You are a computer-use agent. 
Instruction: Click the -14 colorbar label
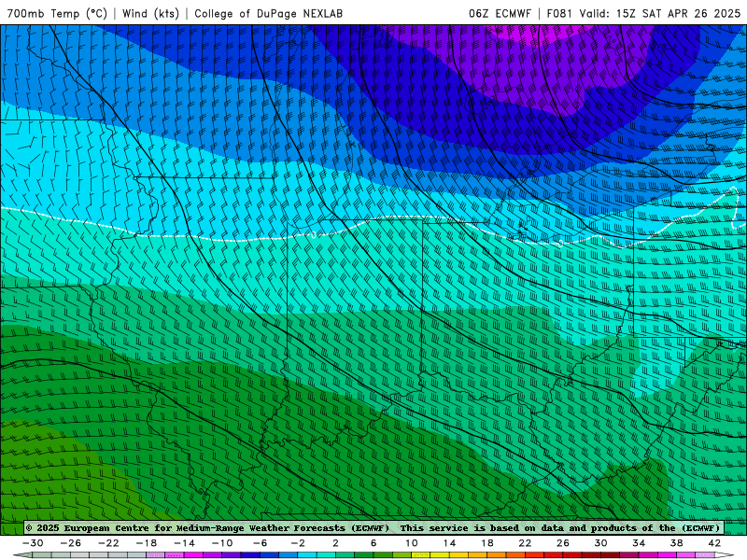pyautogui.click(x=184, y=543)
